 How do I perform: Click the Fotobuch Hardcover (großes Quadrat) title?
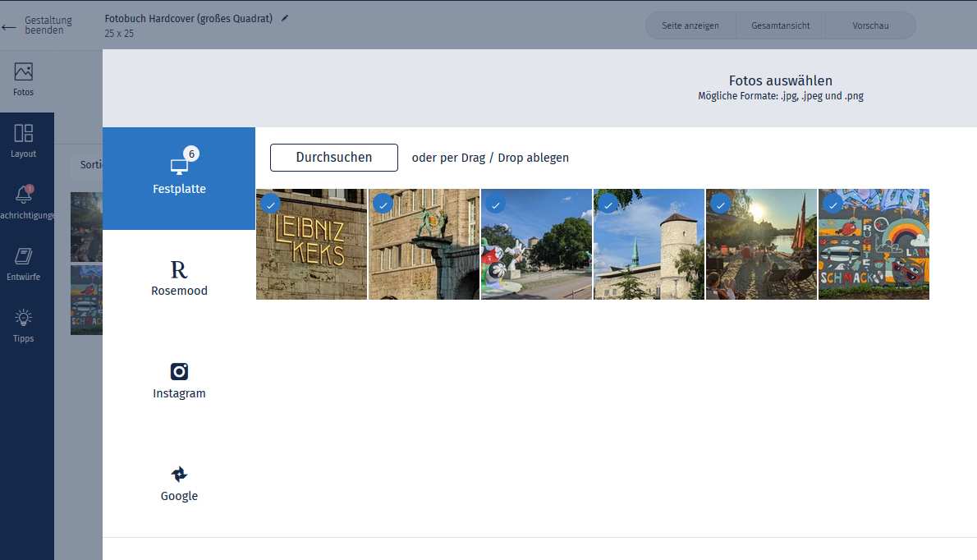[189, 19]
